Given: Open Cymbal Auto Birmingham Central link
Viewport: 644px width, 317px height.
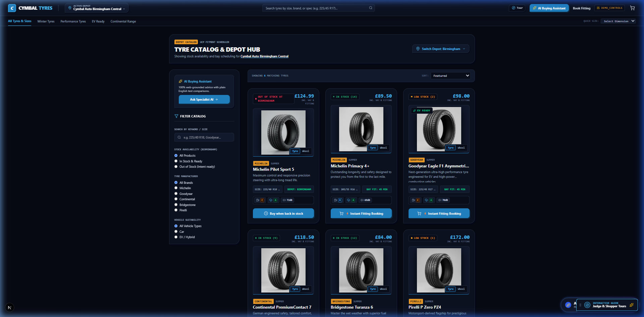Looking at the screenshot, I should 264,56.
